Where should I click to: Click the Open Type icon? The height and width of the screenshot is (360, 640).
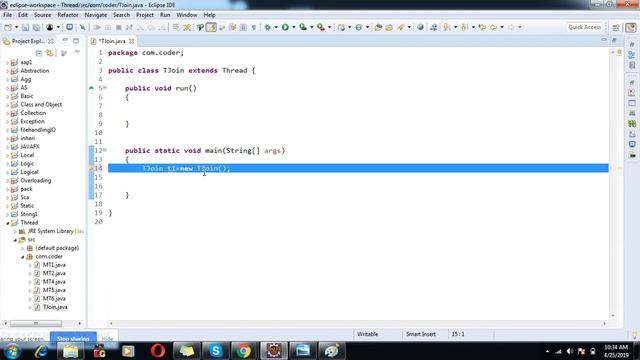pos(378,27)
